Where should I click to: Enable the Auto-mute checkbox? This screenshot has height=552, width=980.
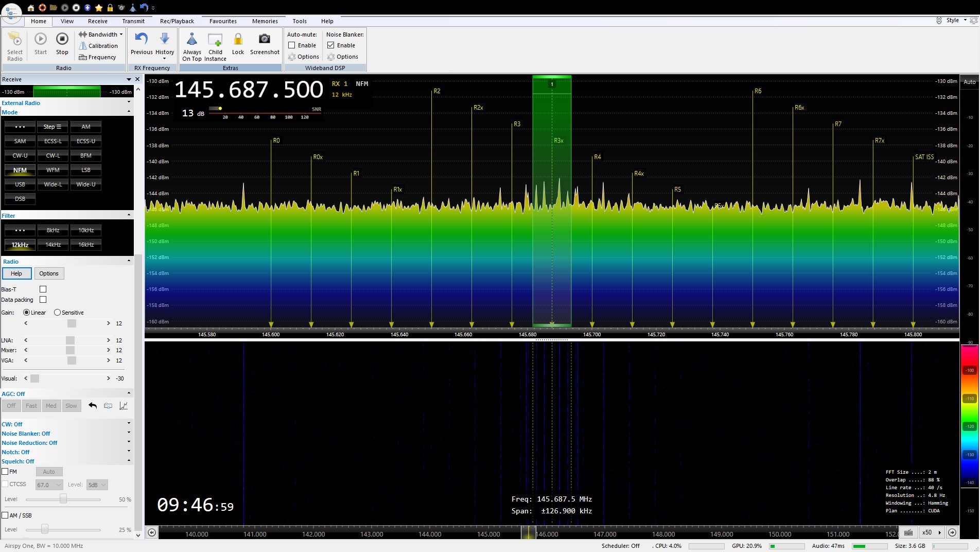(292, 45)
